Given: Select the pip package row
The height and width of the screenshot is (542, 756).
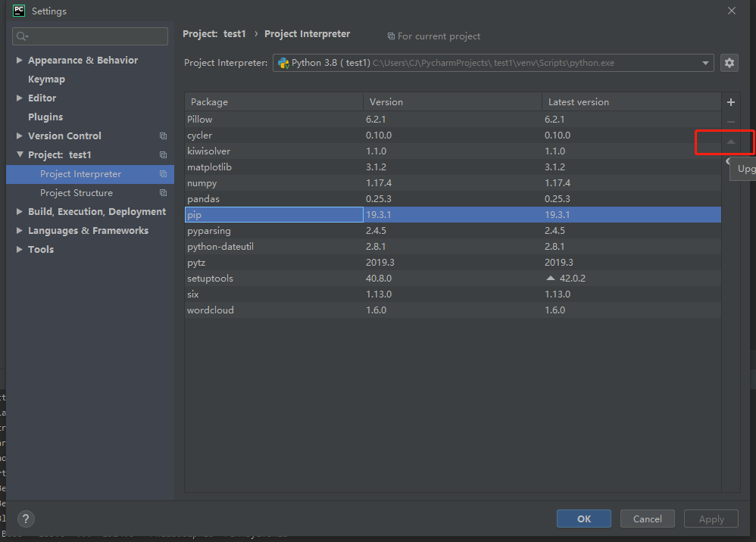Looking at the screenshot, I should tap(453, 215).
